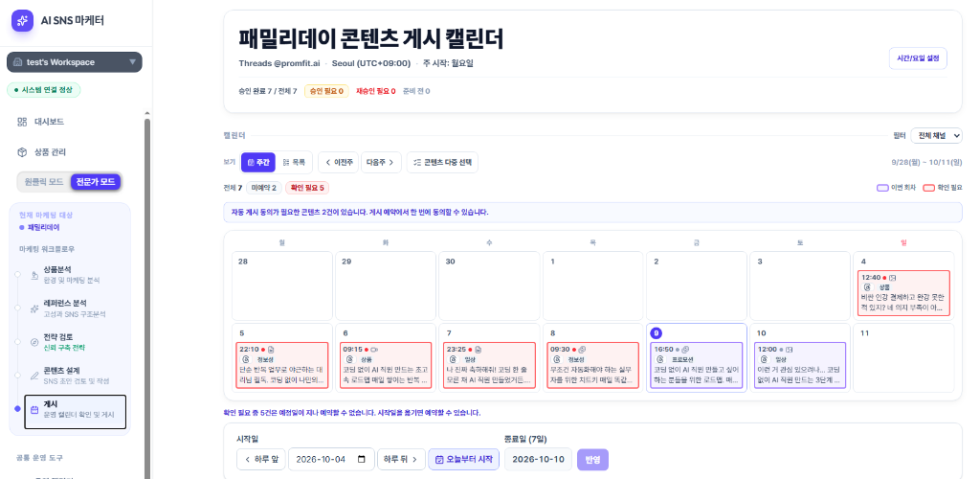Click the Threads icon on the 16:50 card
Image resolution: width=980 pixels, height=479 pixels.
point(659,359)
